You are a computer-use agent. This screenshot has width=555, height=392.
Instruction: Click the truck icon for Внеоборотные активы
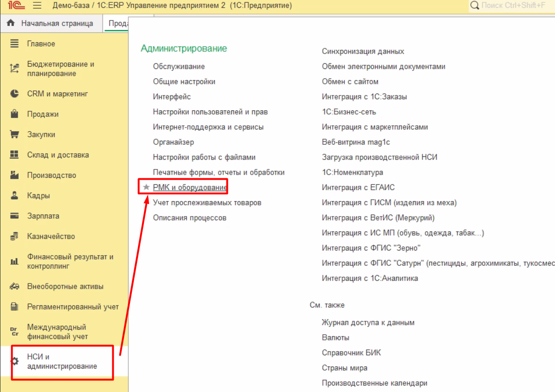point(14,286)
